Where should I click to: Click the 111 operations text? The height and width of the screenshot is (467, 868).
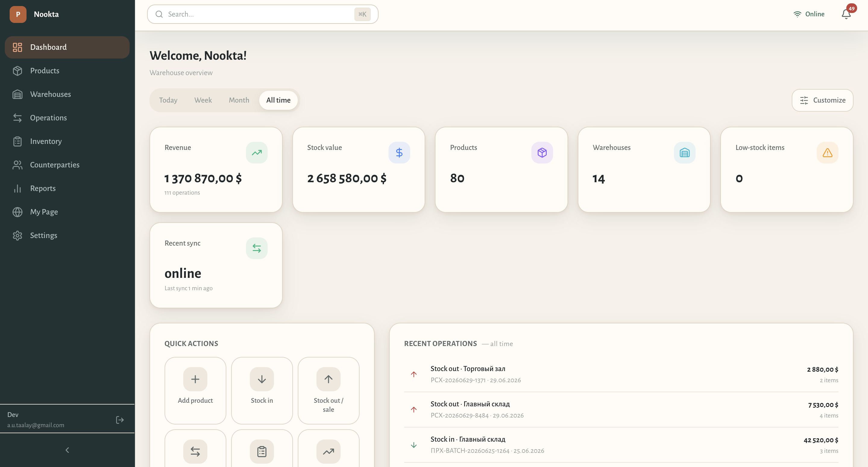[x=182, y=192]
